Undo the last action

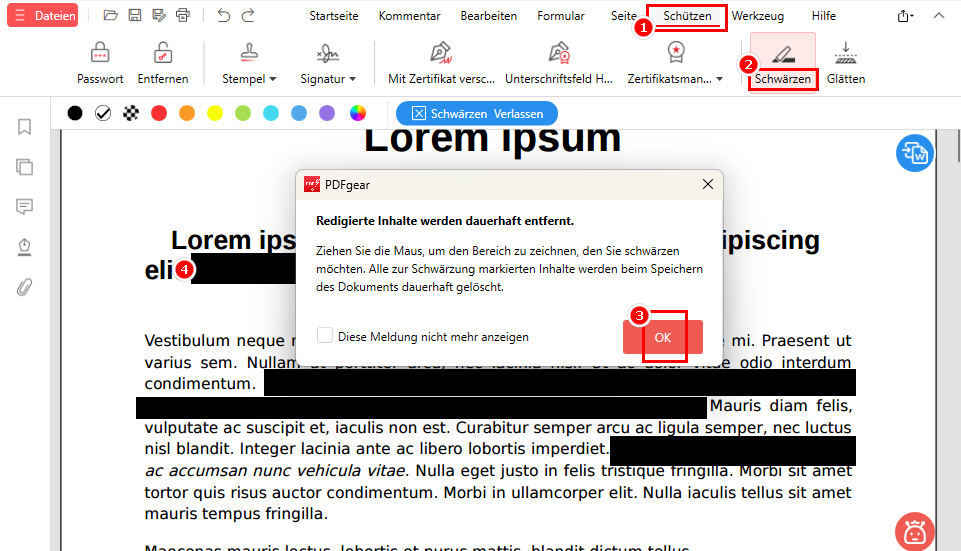click(x=224, y=15)
